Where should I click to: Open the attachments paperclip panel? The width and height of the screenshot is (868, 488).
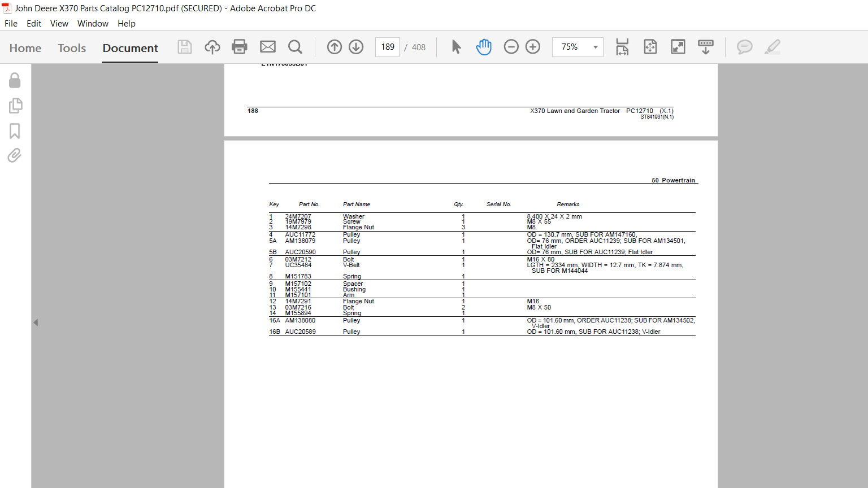click(15, 155)
